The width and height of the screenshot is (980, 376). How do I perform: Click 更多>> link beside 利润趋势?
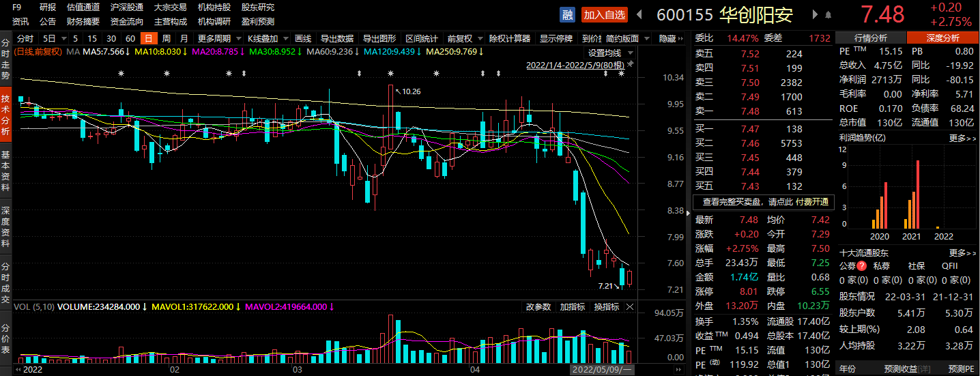[x=962, y=138]
